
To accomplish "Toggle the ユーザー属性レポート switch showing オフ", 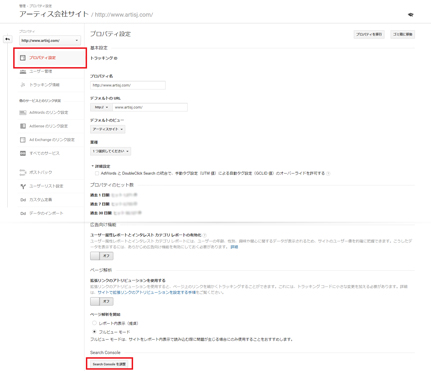I will point(102,256).
